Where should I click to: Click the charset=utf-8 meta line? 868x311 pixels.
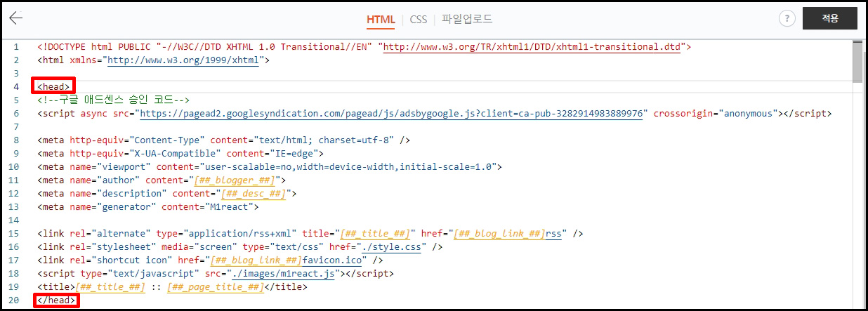(223, 140)
